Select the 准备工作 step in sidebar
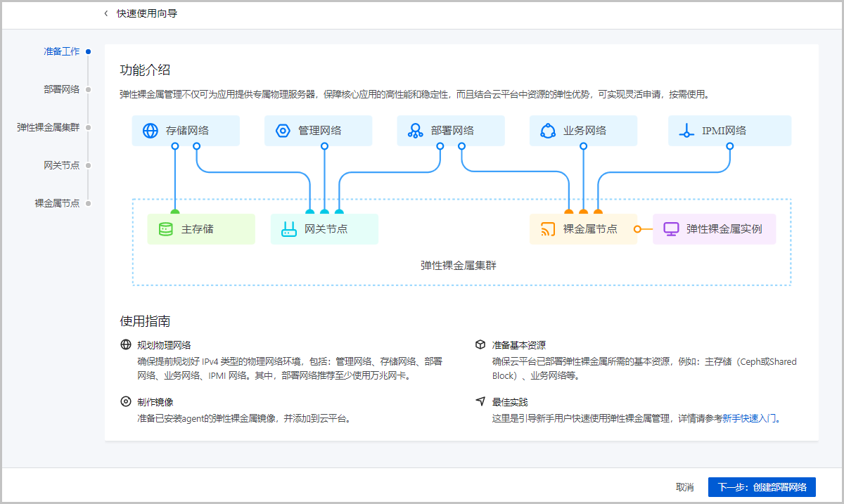This screenshot has height=504, width=844. coord(62,51)
